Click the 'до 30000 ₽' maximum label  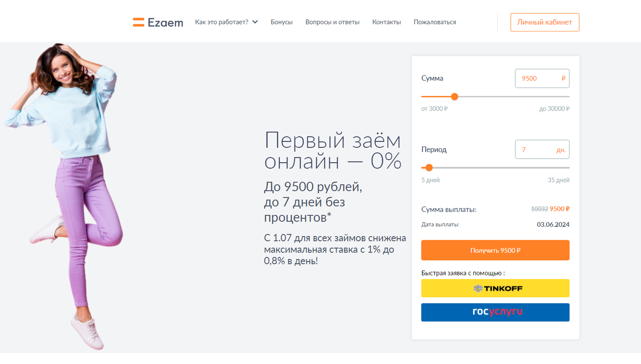tap(554, 109)
